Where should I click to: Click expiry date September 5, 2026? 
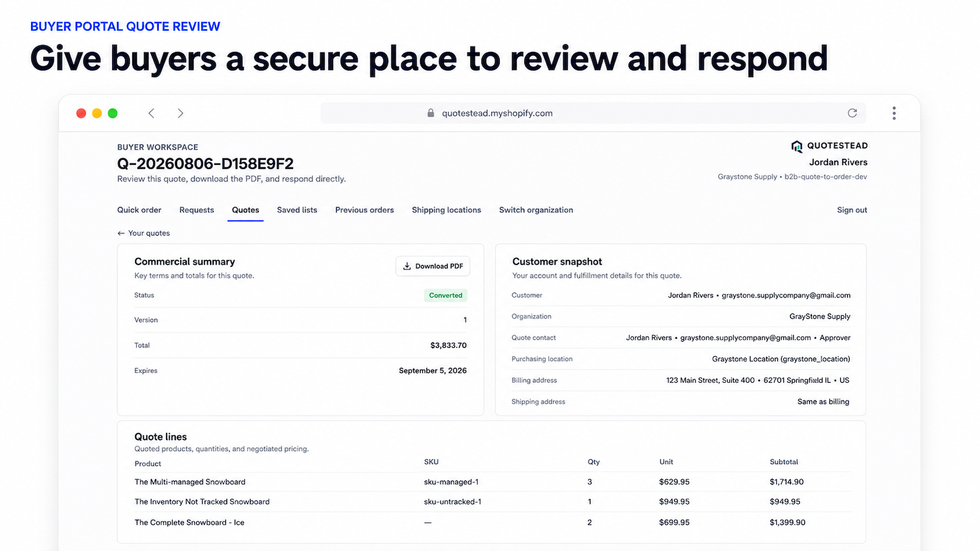click(432, 371)
